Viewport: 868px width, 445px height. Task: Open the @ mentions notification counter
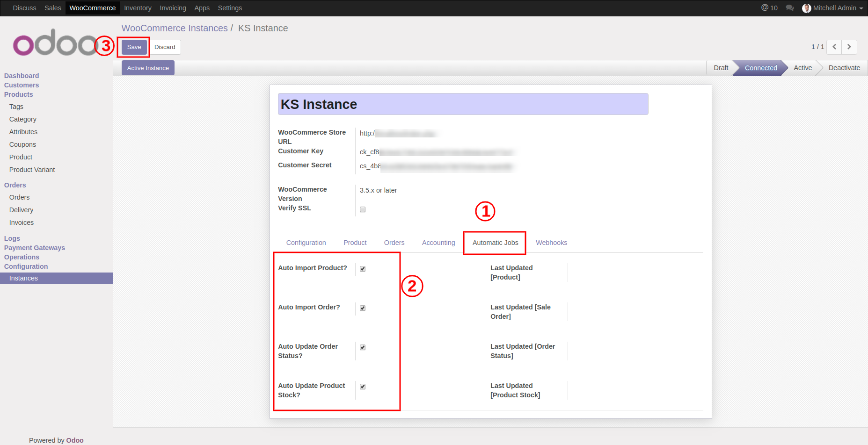pyautogui.click(x=769, y=8)
